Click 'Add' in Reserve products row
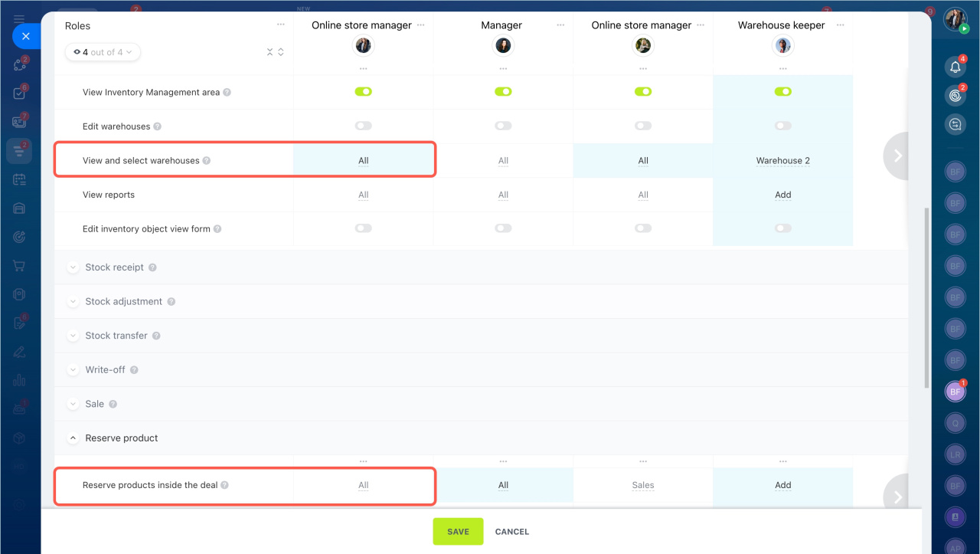The height and width of the screenshot is (554, 980). [782, 485]
